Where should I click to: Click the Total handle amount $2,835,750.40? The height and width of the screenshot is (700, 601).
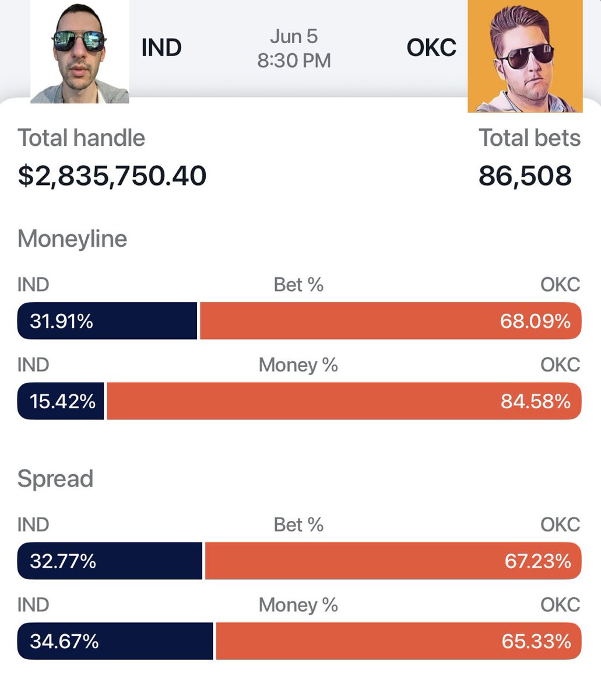(112, 176)
